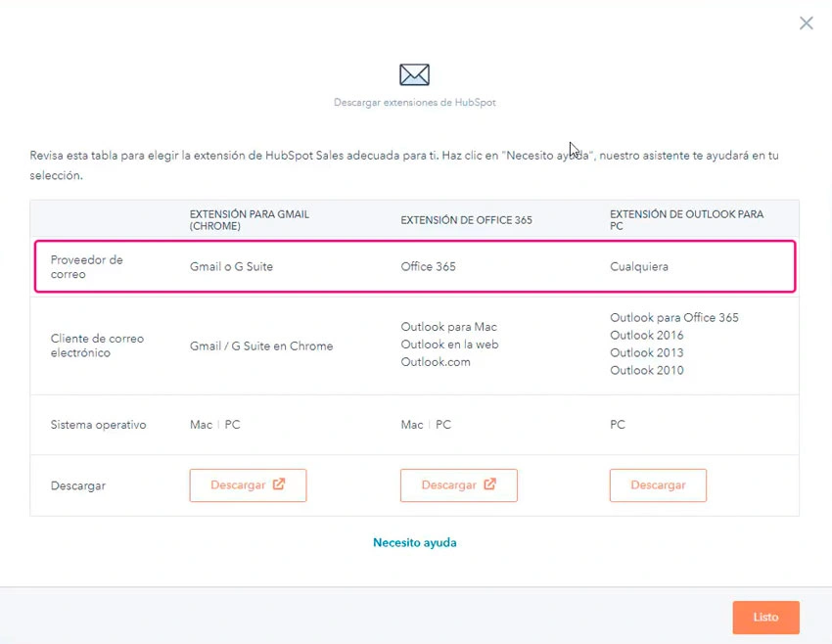The height and width of the screenshot is (644, 832).
Task: Select the Extensión de Office 365 header
Action: [x=466, y=220]
